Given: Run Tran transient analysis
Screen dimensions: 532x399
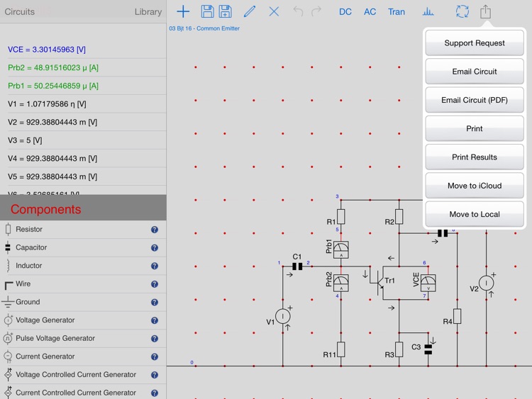Looking at the screenshot, I should [397, 12].
